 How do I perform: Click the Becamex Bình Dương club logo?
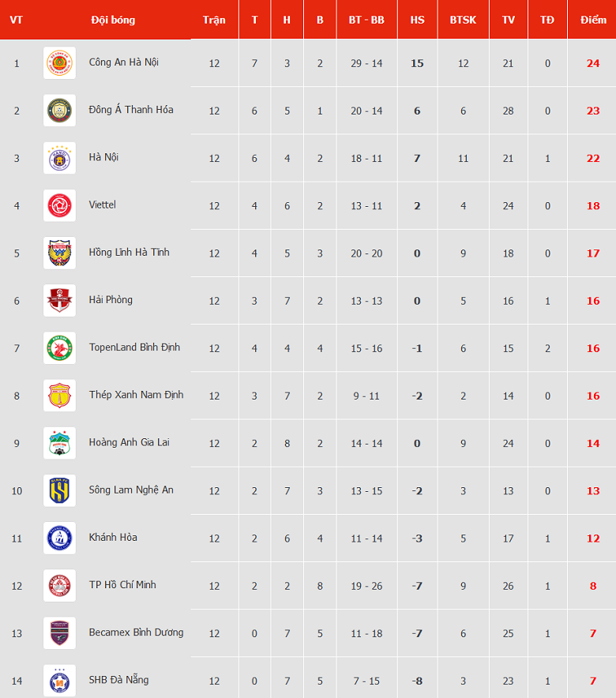pyautogui.click(x=59, y=632)
